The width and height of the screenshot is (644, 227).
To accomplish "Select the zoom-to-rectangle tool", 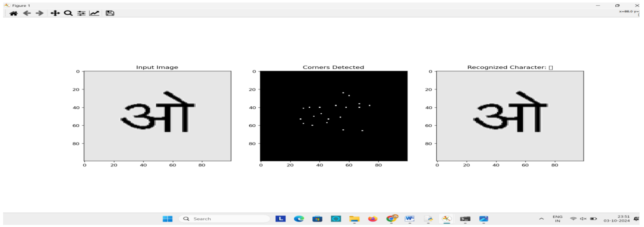I will [x=68, y=13].
